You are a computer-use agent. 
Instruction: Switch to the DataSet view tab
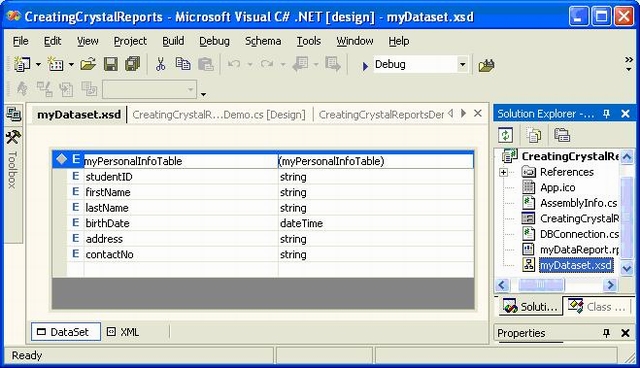[66, 332]
